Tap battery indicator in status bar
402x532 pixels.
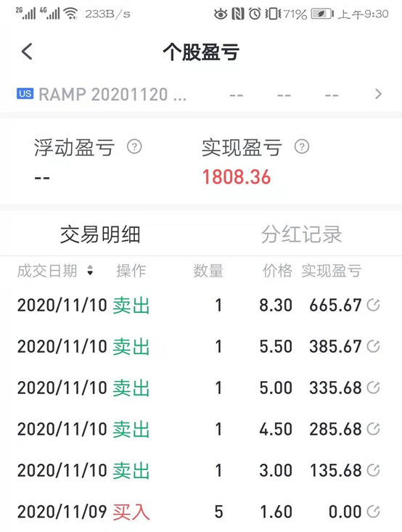(x=322, y=14)
